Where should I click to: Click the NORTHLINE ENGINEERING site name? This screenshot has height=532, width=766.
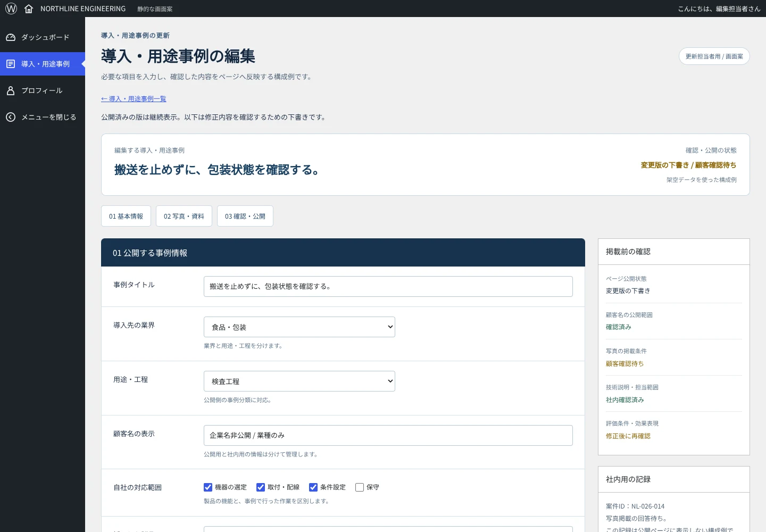point(83,9)
